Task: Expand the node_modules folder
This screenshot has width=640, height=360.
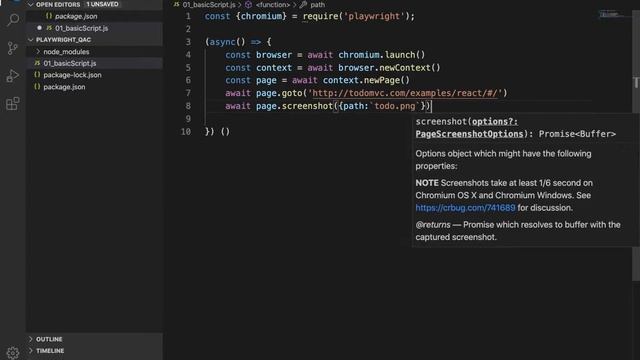Action: click(x=38, y=51)
